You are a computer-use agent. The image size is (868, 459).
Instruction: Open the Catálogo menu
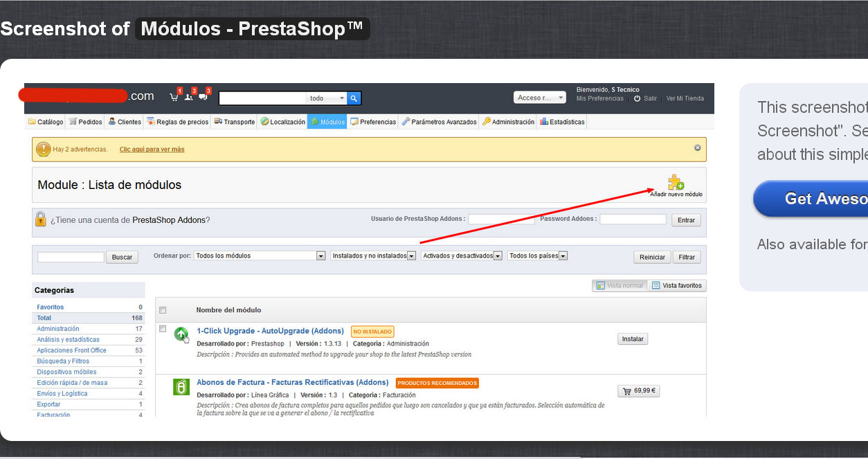pyautogui.click(x=46, y=122)
